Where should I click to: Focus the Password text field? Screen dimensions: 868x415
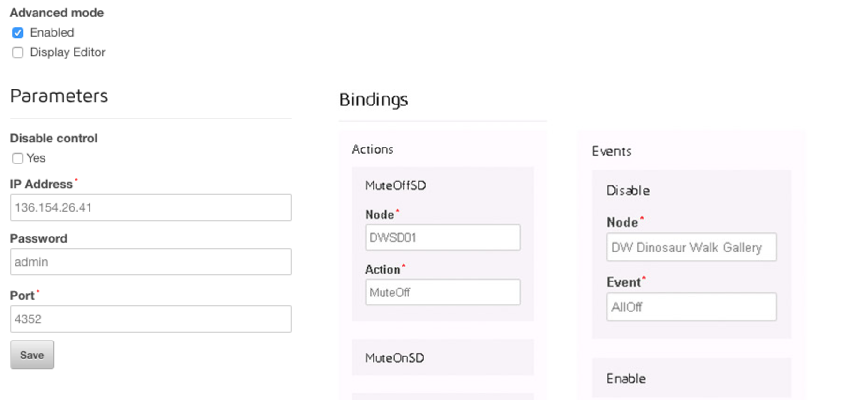[150, 262]
